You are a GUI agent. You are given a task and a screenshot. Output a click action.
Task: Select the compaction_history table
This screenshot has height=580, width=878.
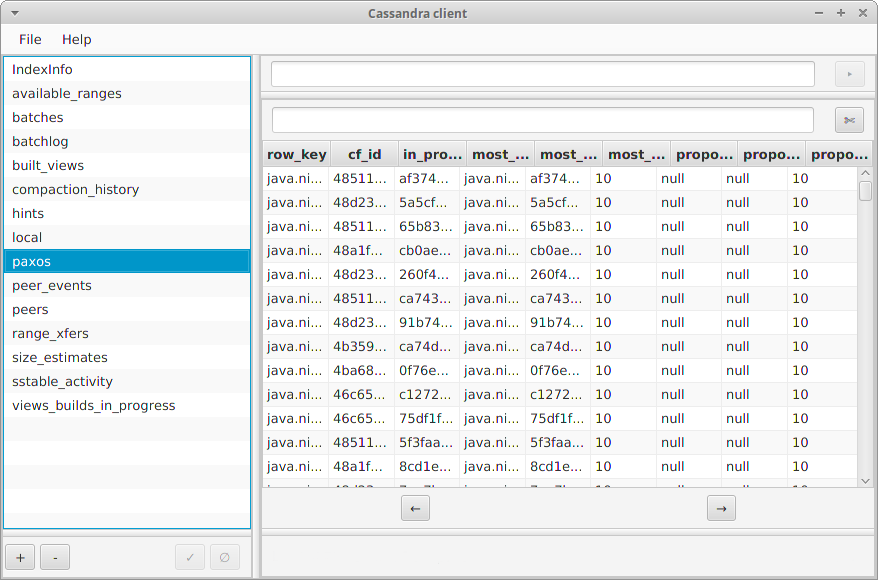coord(127,190)
